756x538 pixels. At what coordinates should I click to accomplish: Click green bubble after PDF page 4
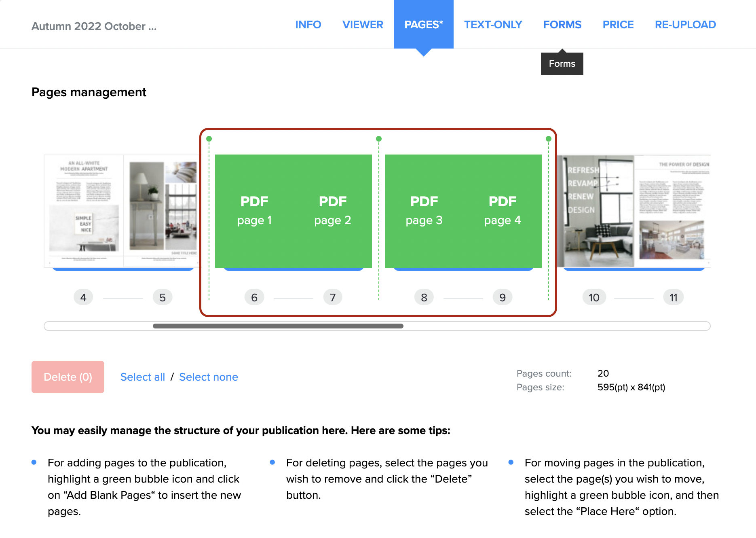549,139
